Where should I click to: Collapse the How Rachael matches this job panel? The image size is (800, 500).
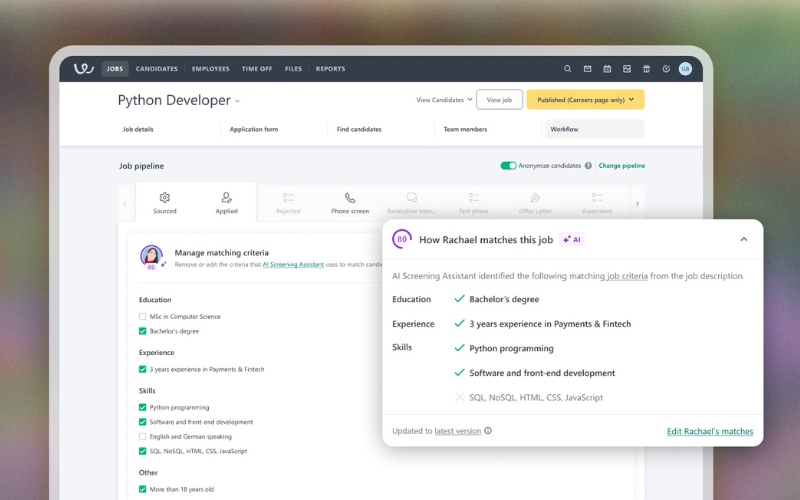743,240
